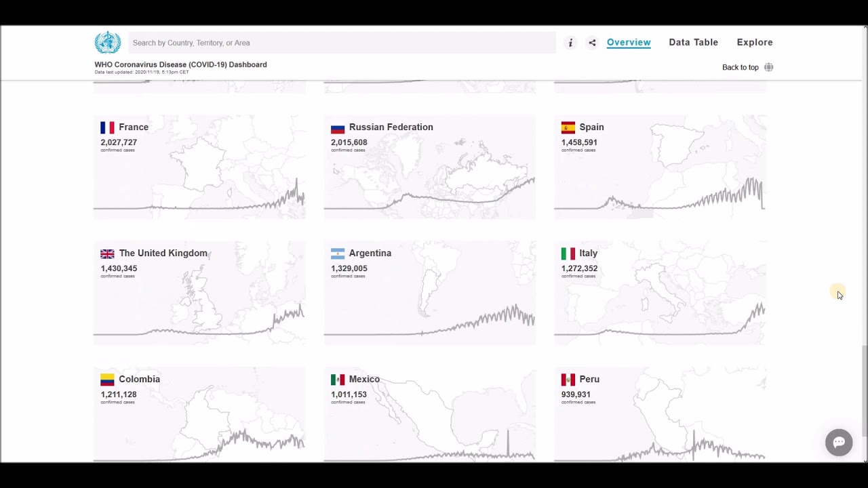
Task: Click the Back to top link
Action: (740, 67)
